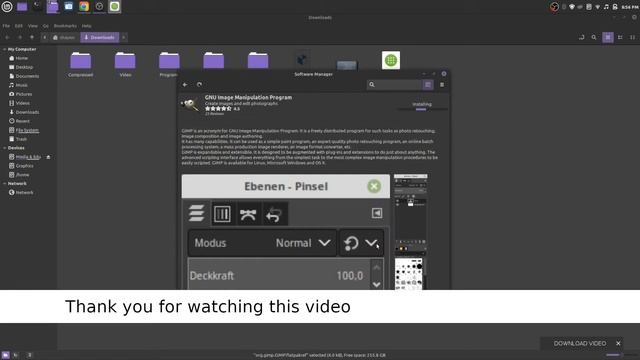Toggle the Software Manager list view button
The height and width of the screenshot is (360, 640).
coord(428,84)
